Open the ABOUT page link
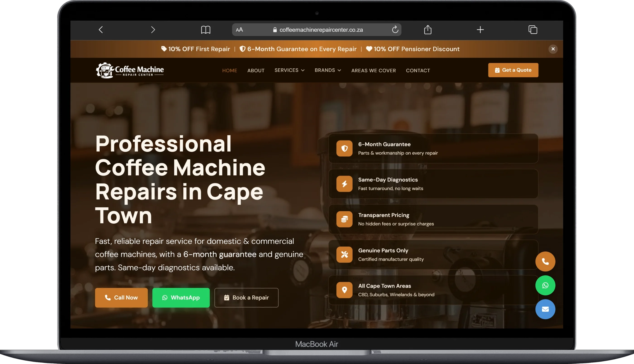The height and width of the screenshot is (364, 634). click(x=256, y=70)
